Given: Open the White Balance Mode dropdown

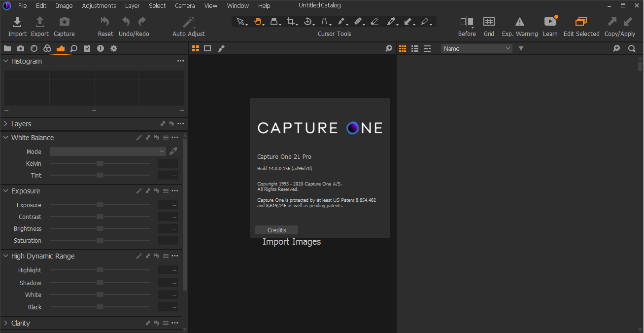Looking at the screenshot, I should point(107,151).
